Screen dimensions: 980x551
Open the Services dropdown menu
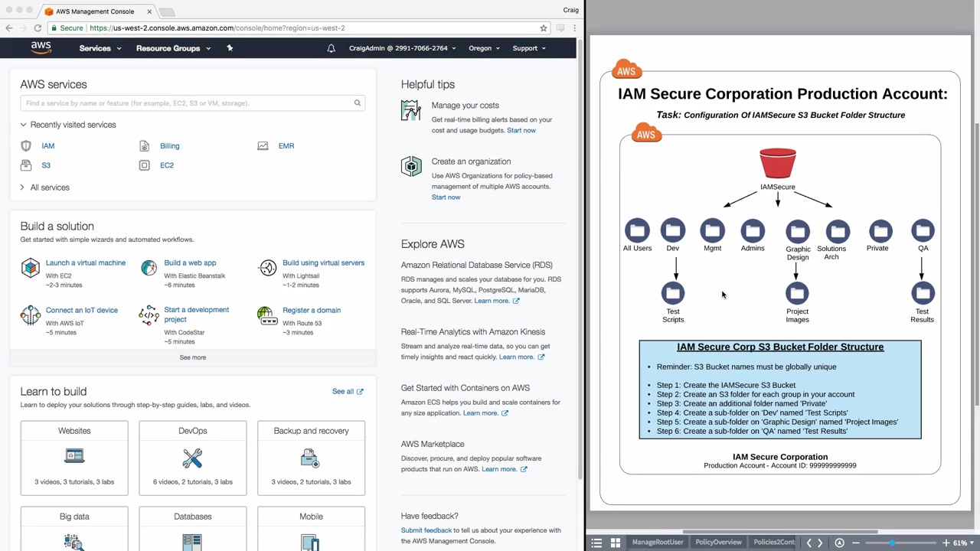(x=100, y=48)
